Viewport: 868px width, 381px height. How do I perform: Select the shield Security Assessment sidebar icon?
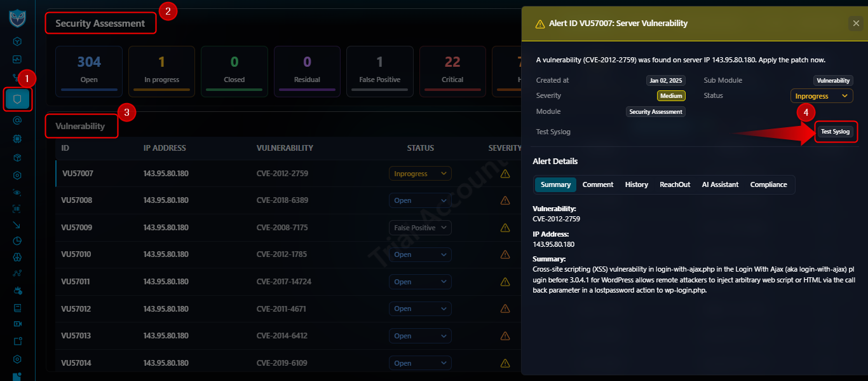click(18, 100)
